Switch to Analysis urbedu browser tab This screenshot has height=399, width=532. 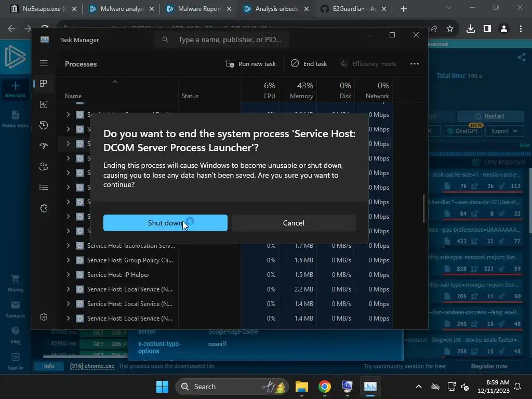pyautogui.click(x=277, y=9)
